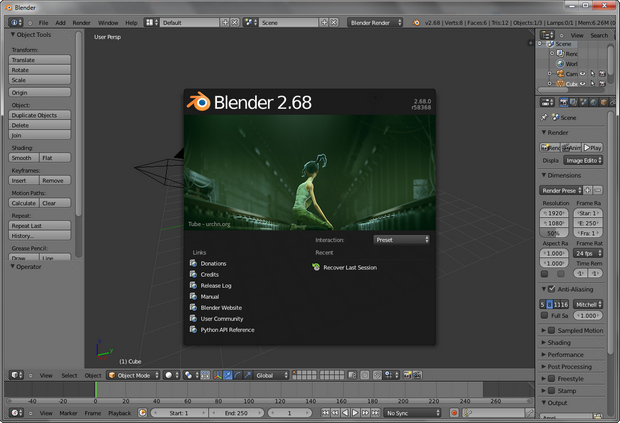Enable the Stamp checkbox
This screenshot has width=620, height=423.
point(552,391)
